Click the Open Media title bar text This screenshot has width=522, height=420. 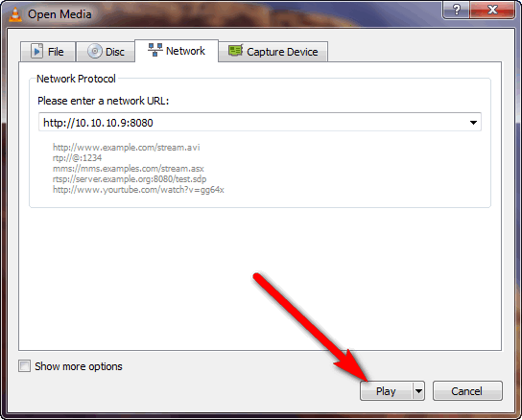tap(59, 14)
